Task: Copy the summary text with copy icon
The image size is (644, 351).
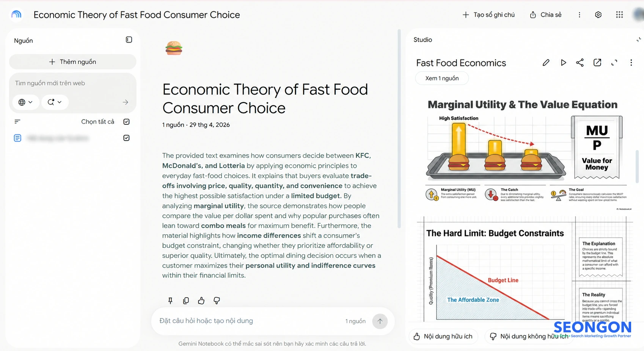Action: (x=186, y=301)
